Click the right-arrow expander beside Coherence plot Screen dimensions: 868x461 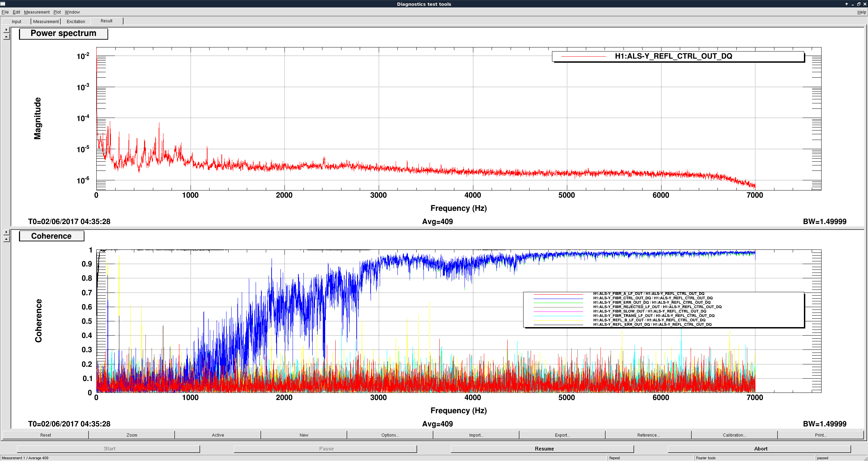pos(6,232)
